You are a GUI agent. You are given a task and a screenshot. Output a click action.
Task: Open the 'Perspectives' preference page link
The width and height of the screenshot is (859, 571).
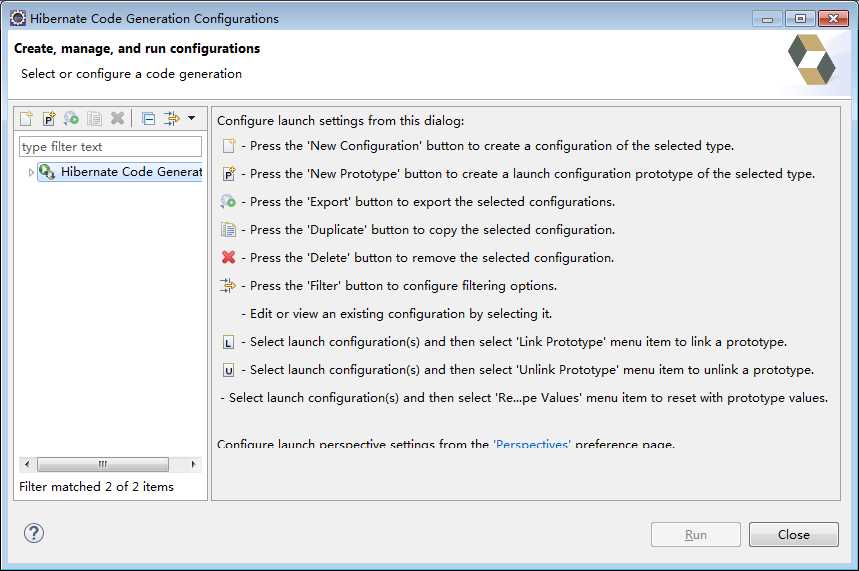pyautogui.click(x=532, y=444)
